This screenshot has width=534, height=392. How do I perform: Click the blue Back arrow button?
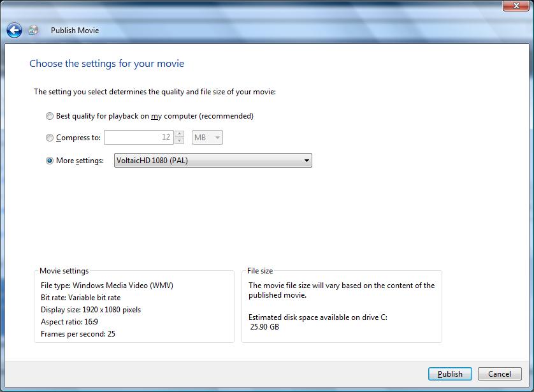[14, 31]
